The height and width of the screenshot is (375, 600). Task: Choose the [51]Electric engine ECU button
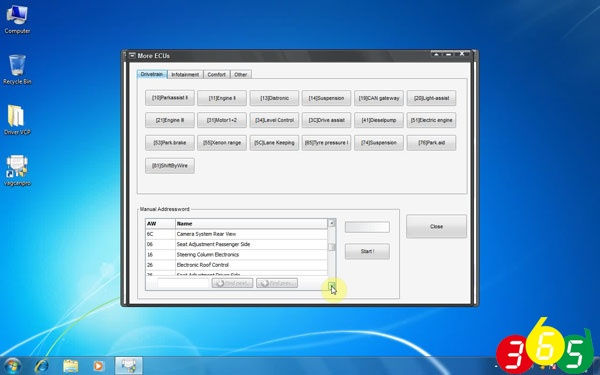(431, 120)
